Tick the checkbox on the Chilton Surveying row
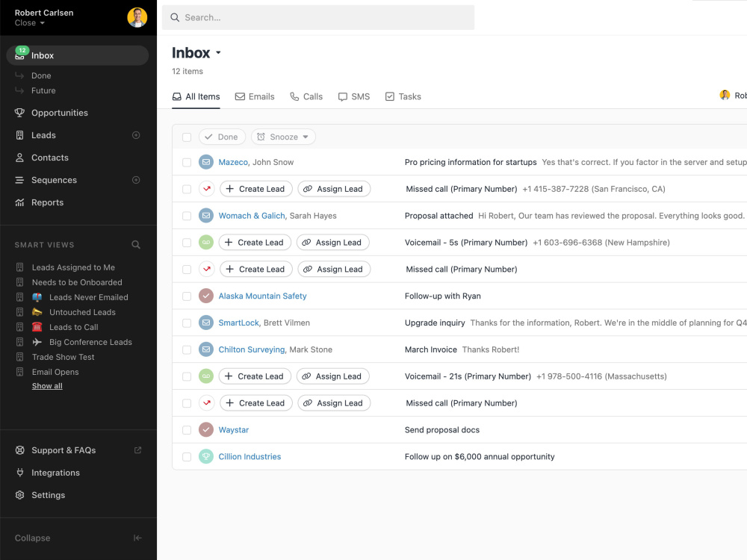 tap(187, 349)
